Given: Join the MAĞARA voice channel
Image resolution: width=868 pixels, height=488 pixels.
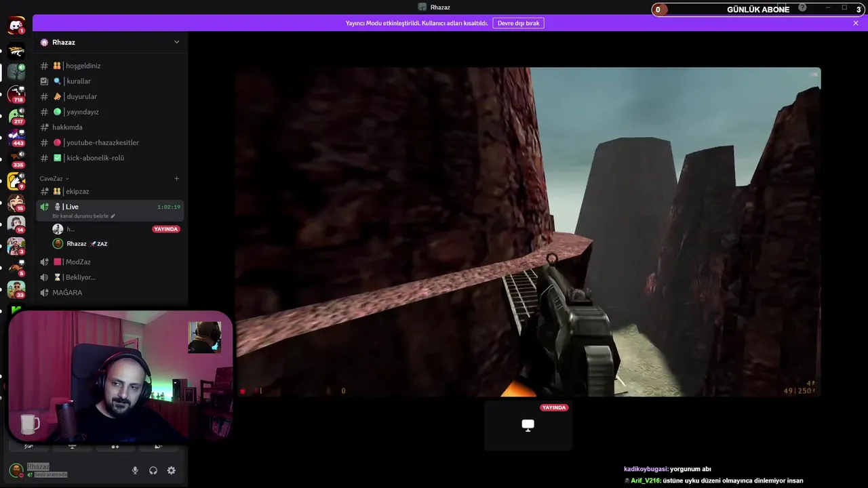Looking at the screenshot, I should (110, 293).
